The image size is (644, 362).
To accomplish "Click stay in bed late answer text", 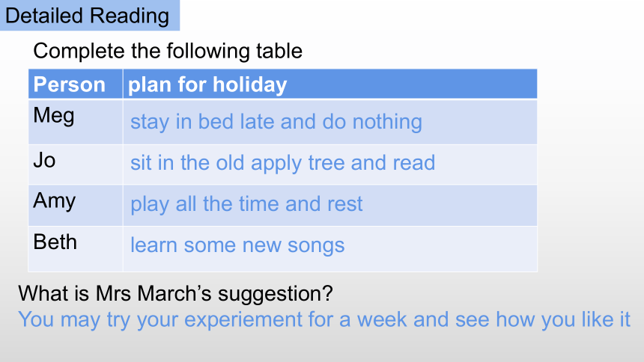I will [x=276, y=123].
